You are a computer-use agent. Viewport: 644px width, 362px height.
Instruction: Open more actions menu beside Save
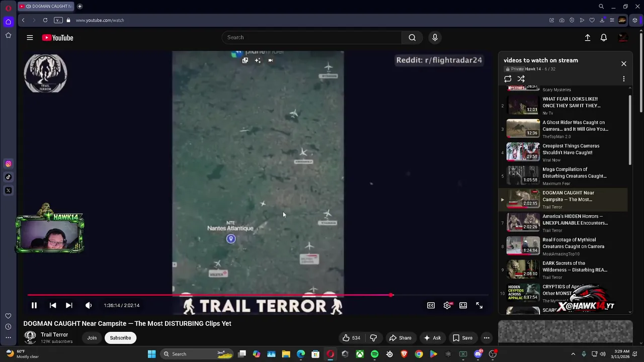[487, 338]
